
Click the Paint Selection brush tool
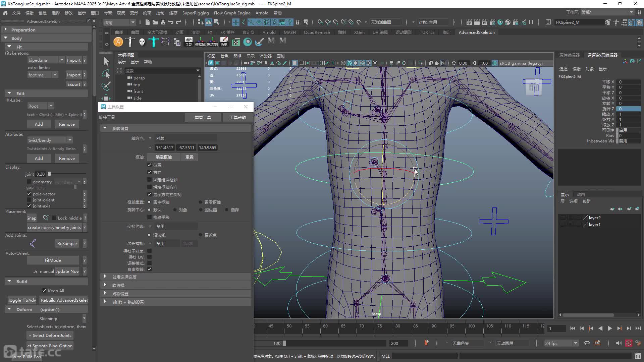coord(106,86)
